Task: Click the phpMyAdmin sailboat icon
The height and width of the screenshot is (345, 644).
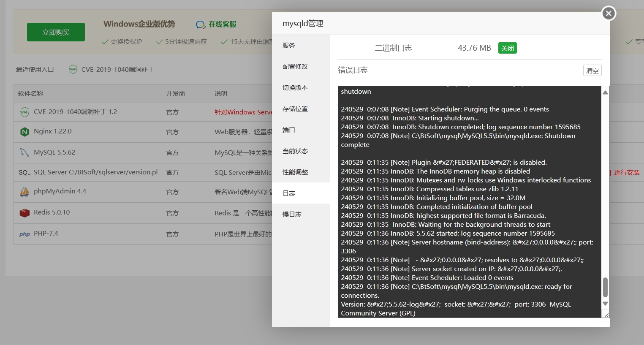Action: click(24, 192)
